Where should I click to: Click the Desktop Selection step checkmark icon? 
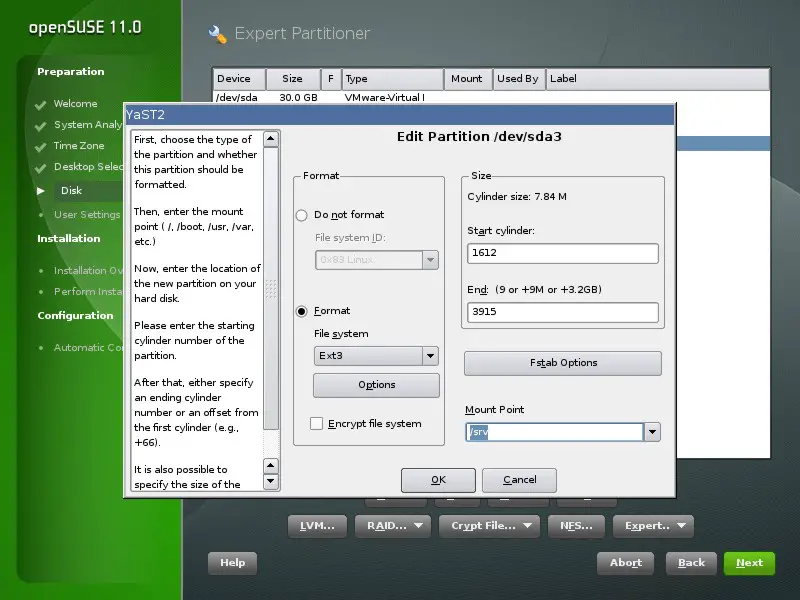[41, 168]
